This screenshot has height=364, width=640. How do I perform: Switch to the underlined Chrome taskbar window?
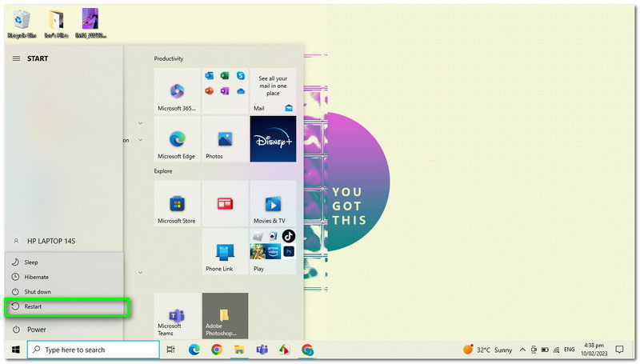307,350
